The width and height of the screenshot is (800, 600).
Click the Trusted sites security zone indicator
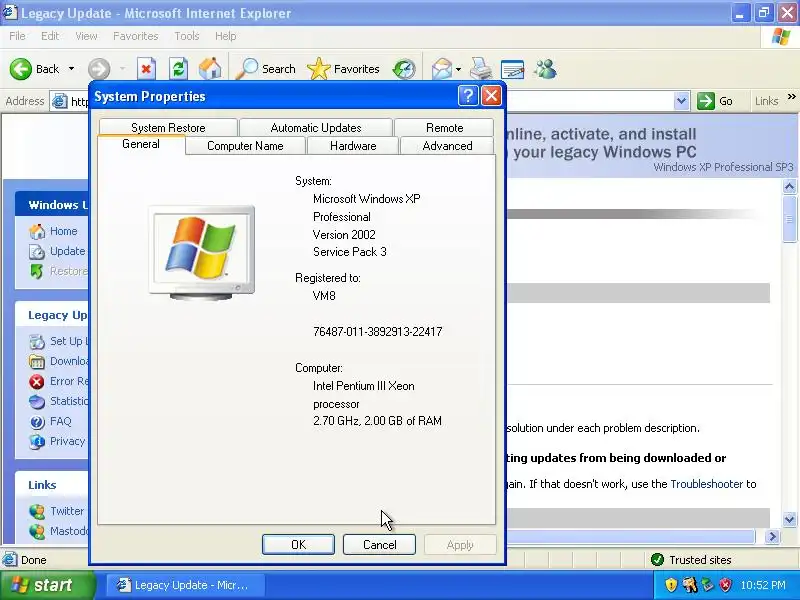(x=692, y=560)
